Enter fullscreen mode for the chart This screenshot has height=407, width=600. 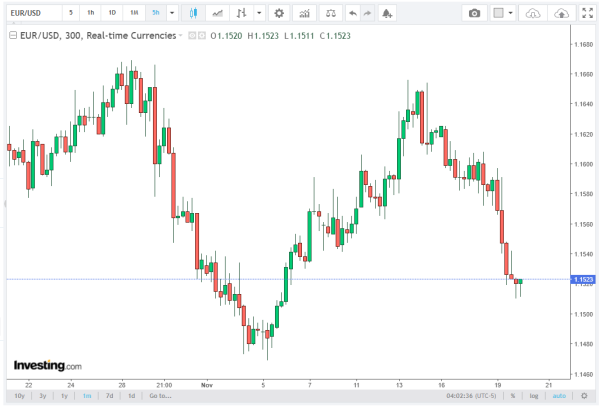(x=588, y=13)
